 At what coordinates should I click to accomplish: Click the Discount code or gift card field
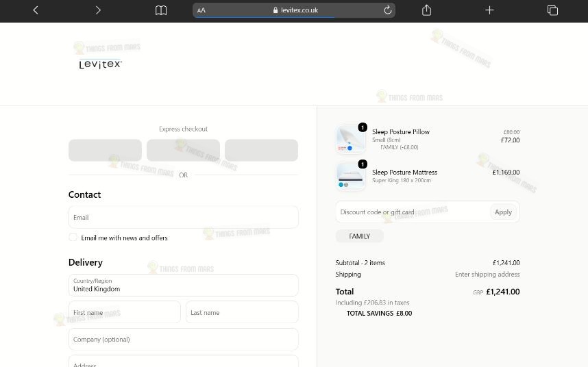(413, 212)
